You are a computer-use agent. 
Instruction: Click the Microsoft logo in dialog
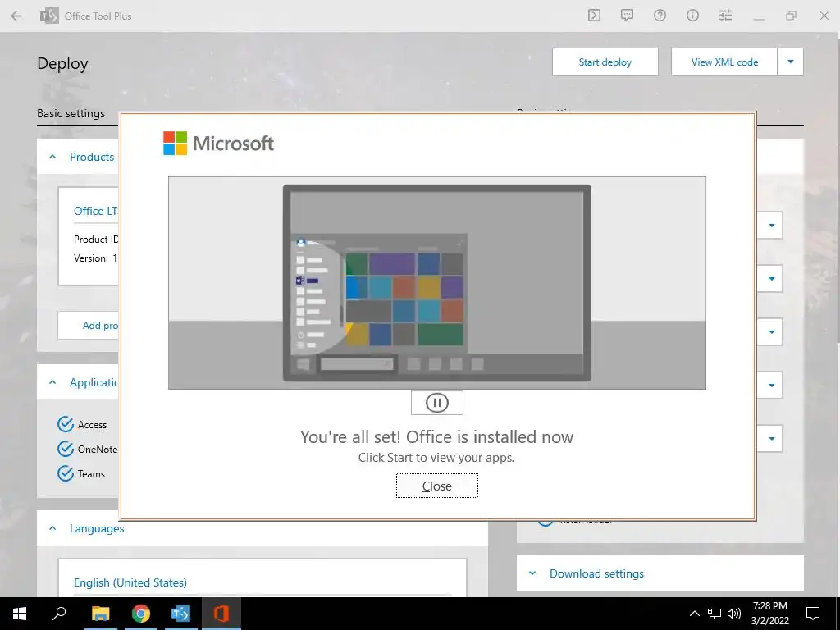[218, 143]
